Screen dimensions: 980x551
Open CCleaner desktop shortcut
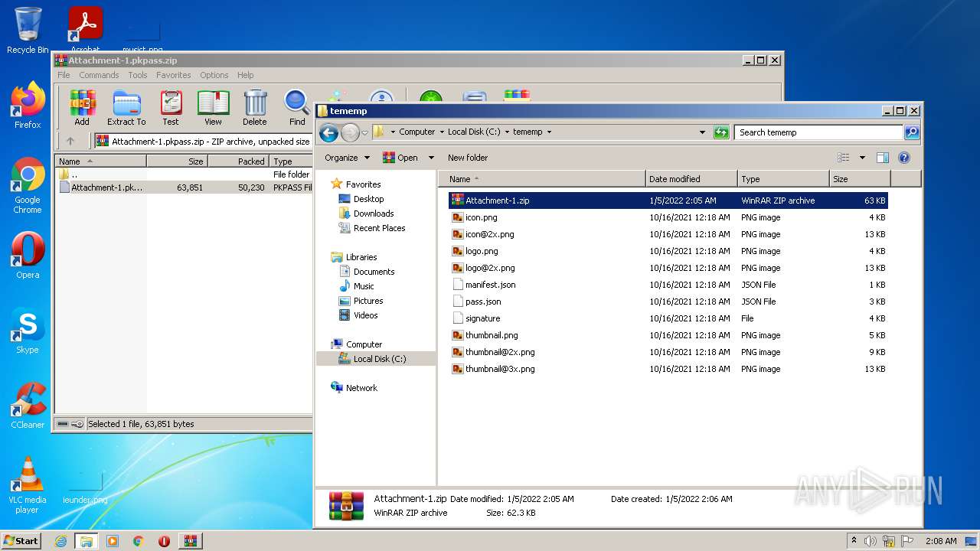click(28, 406)
